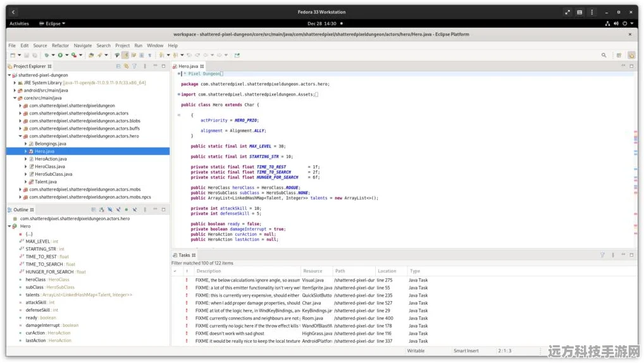
Task: Collapse the shattered-pixel-dungeon project node
Action: (9, 75)
